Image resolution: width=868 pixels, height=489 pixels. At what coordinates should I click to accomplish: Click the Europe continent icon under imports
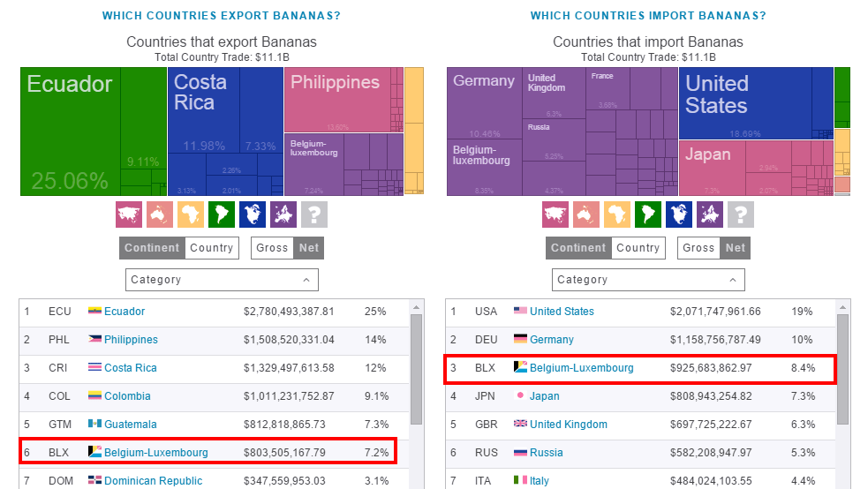[710, 214]
